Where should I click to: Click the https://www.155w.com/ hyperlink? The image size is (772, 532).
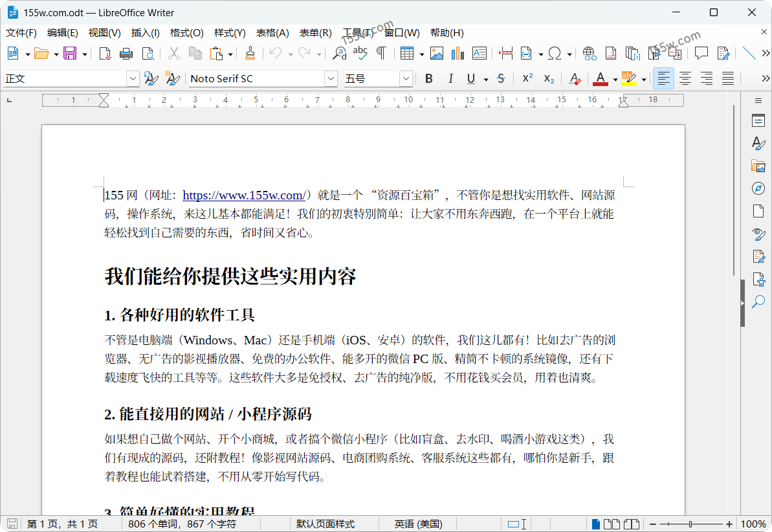(243, 195)
